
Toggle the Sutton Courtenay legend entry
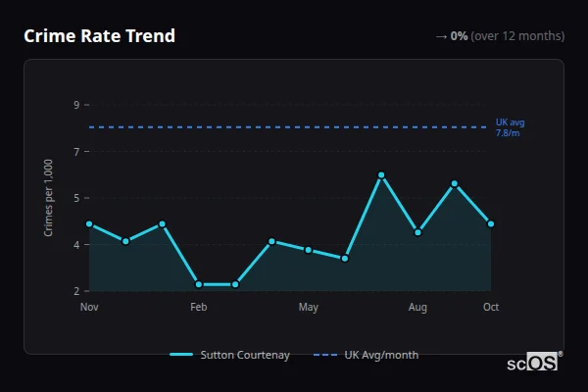[x=230, y=355]
